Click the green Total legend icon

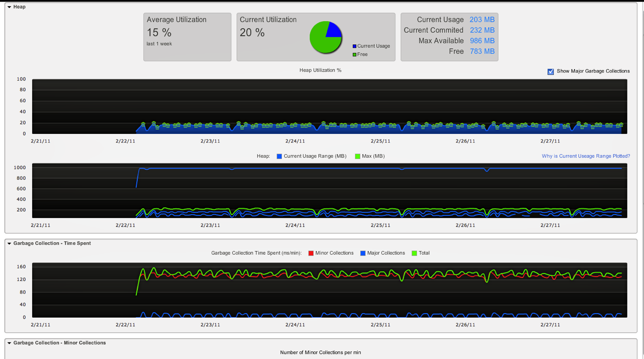(415, 253)
